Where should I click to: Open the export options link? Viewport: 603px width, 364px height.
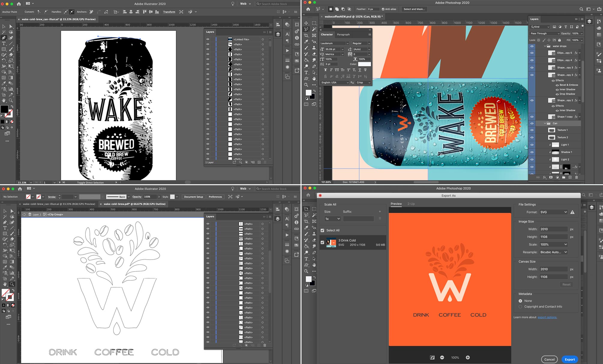click(547, 317)
